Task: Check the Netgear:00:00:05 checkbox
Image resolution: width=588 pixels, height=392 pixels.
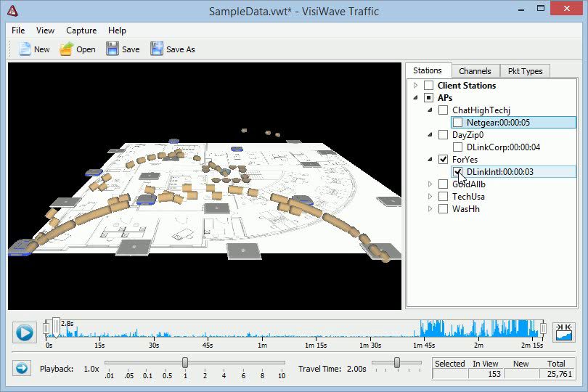Action: coord(457,123)
